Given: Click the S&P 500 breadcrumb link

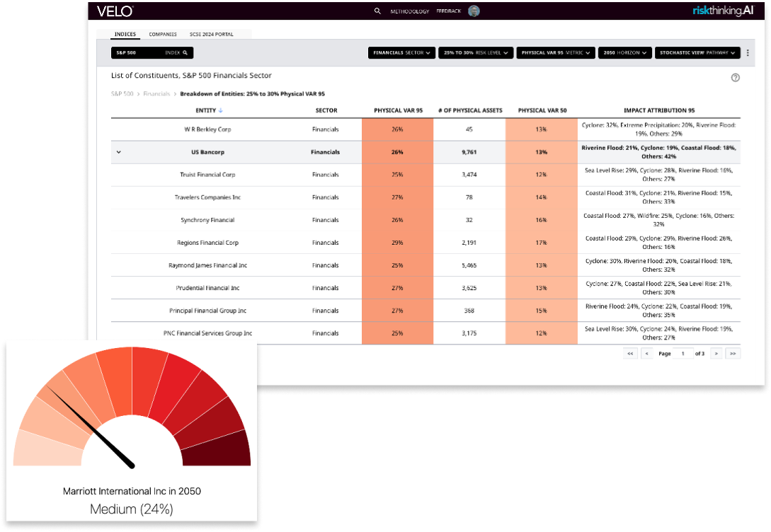Looking at the screenshot, I should click(x=122, y=94).
